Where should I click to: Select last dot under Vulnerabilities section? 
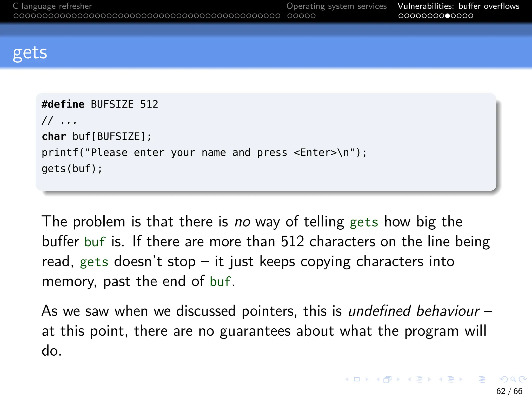tap(471, 16)
